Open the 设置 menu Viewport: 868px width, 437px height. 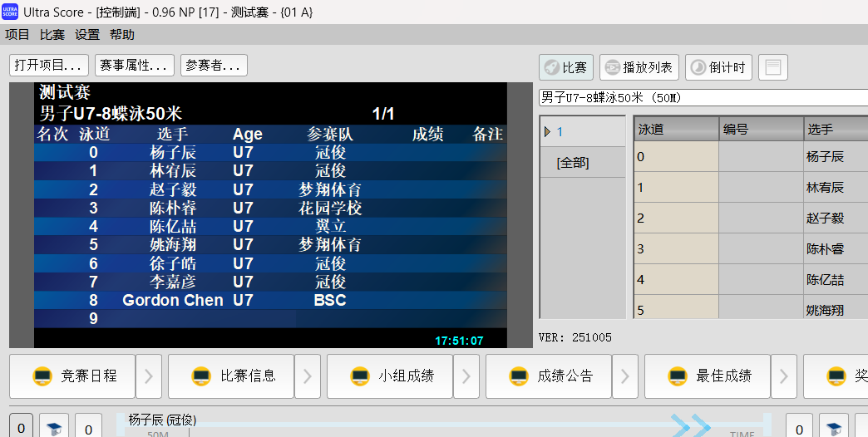[87, 35]
